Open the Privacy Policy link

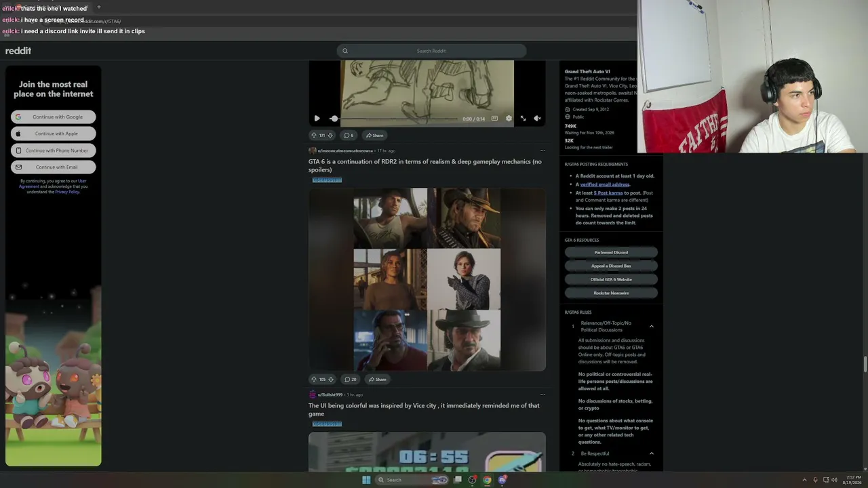coord(67,192)
